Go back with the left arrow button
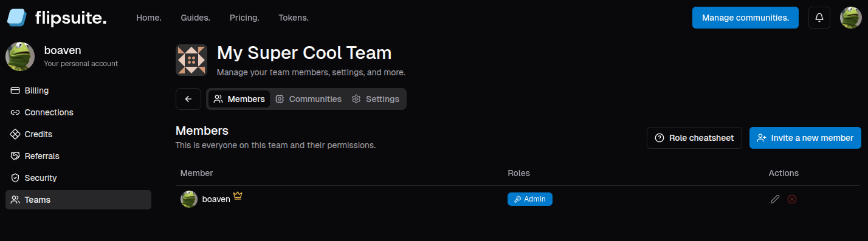 188,99
